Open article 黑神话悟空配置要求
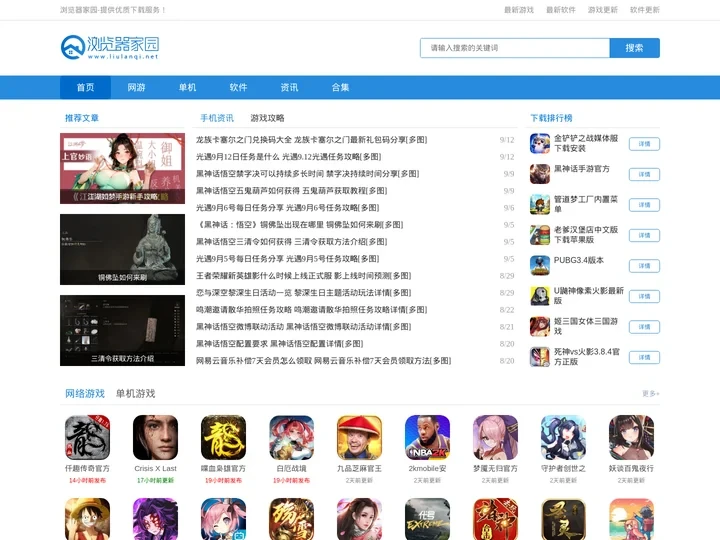 280,343
